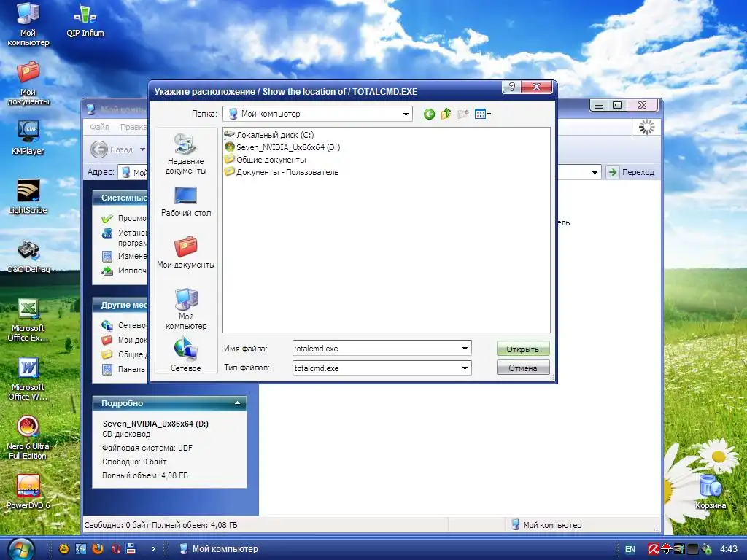Image resolution: width=747 pixels, height=560 pixels.
Task: Launch Firefox from quick launch bar
Action: point(98,548)
